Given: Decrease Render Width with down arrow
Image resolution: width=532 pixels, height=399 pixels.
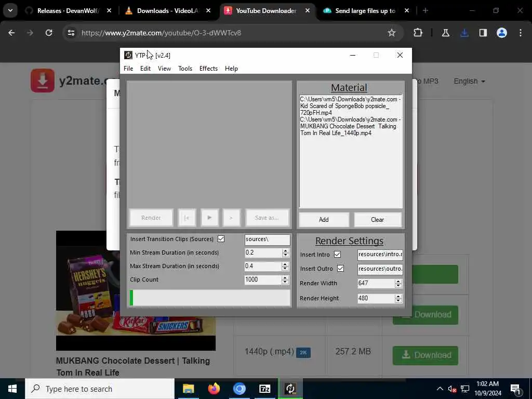Looking at the screenshot, I should pyautogui.click(x=398, y=286).
